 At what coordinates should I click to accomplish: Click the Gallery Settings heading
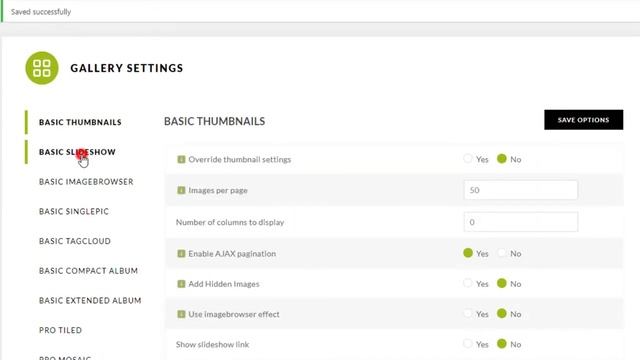(x=127, y=68)
